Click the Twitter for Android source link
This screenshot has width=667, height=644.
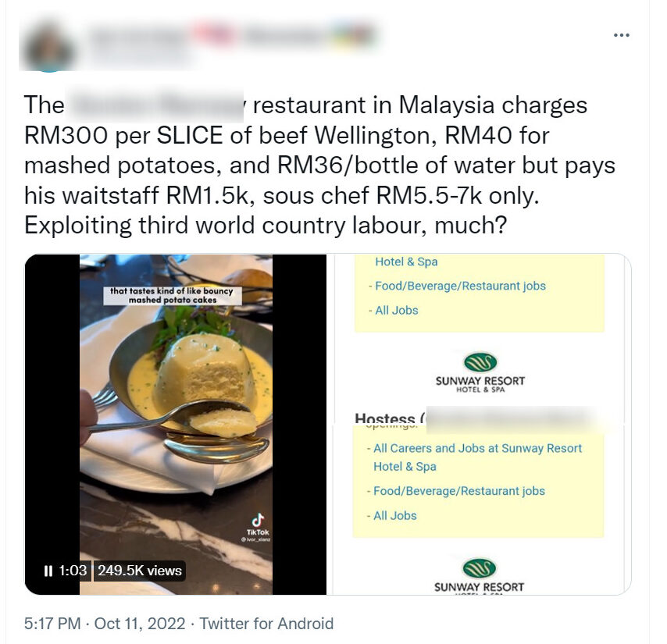(x=266, y=624)
